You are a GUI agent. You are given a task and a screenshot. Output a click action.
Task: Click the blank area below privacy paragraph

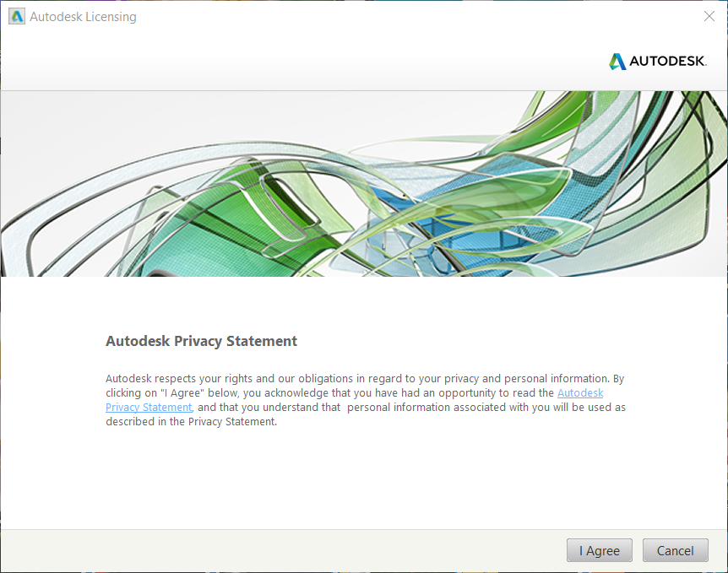(x=364, y=478)
